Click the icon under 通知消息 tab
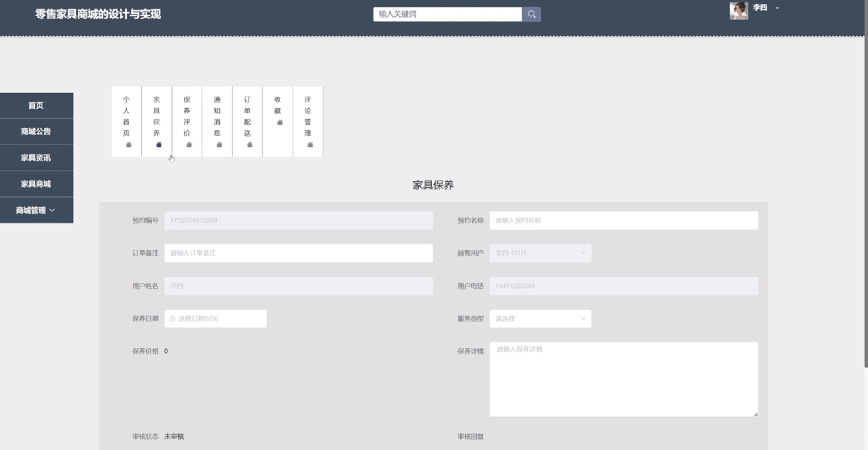The width and height of the screenshot is (868, 450). (x=219, y=145)
